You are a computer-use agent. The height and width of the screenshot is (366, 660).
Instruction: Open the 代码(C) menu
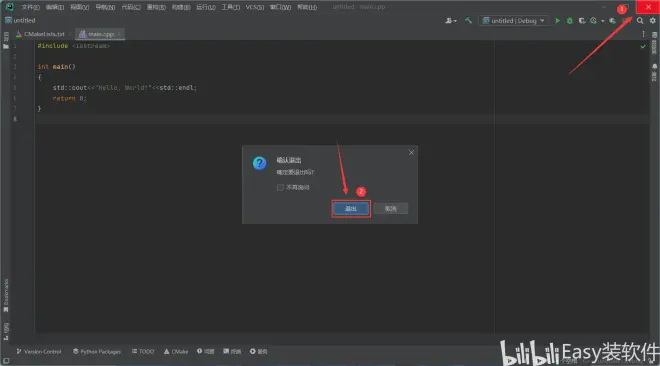(131, 7)
